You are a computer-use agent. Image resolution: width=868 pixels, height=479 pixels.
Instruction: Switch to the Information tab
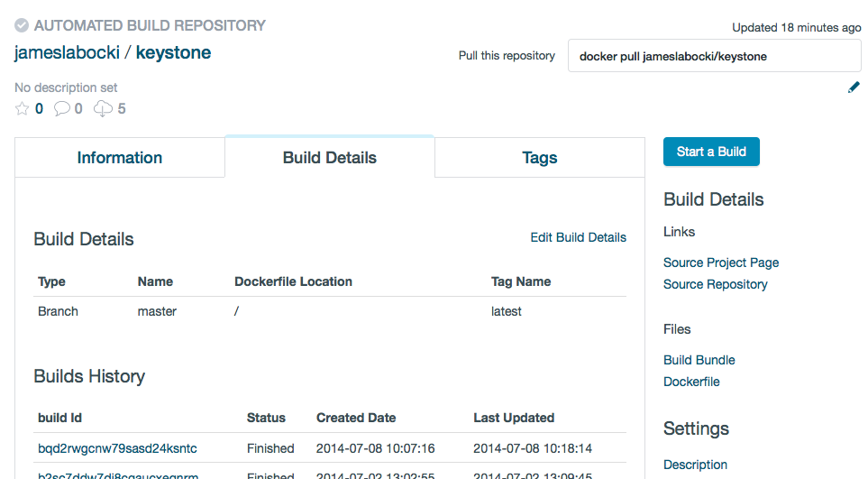coord(120,158)
